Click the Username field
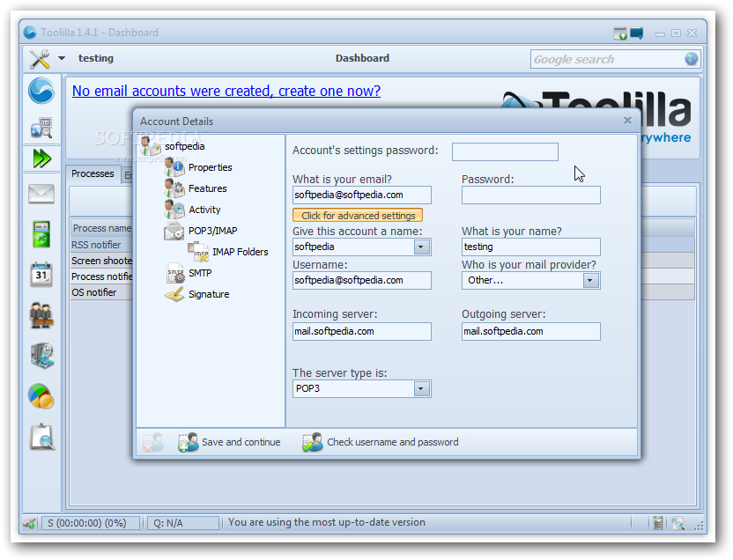Viewport: 733px width, 560px height. (x=362, y=280)
